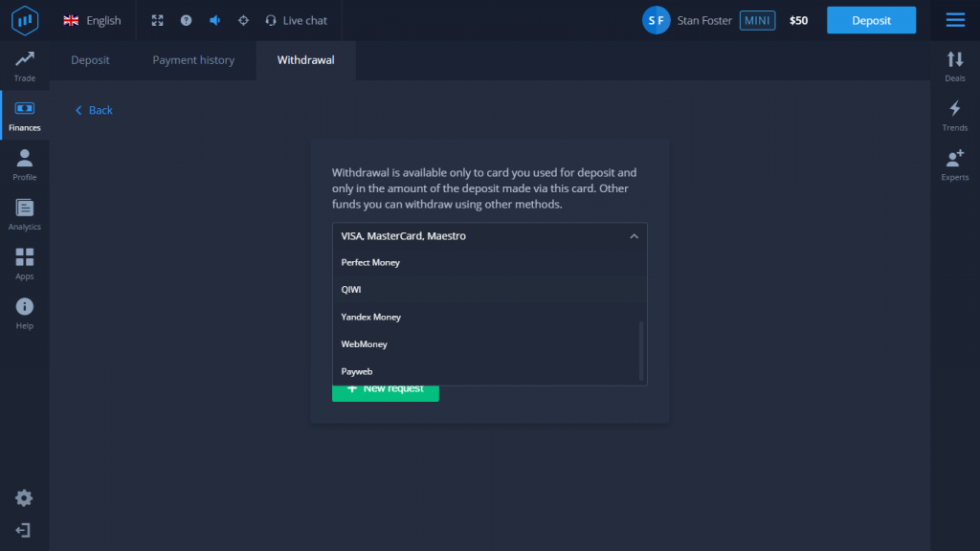Open Stan Foster account name
This screenshot has height=551, width=980.
point(704,21)
